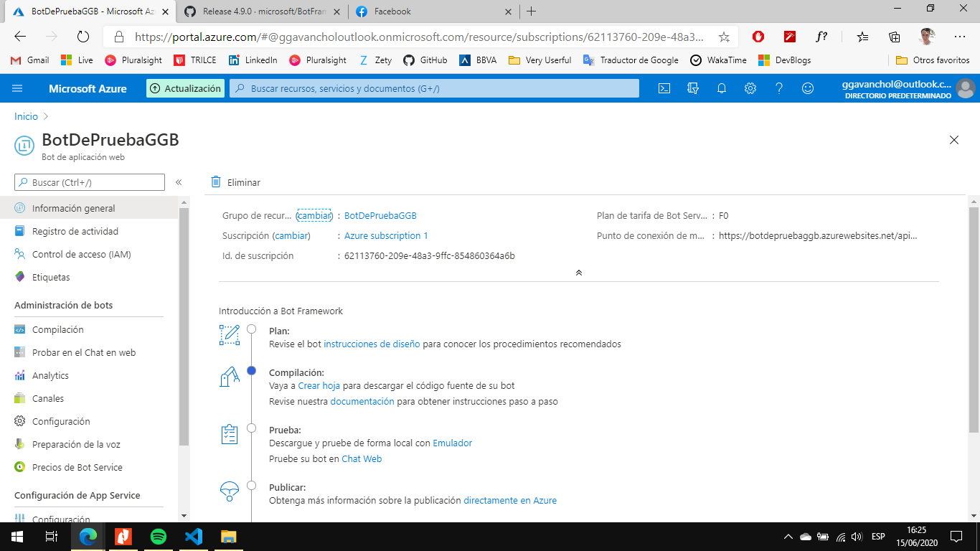Click the Compilación sidebar icon
980x551 pixels.
(x=19, y=329)
